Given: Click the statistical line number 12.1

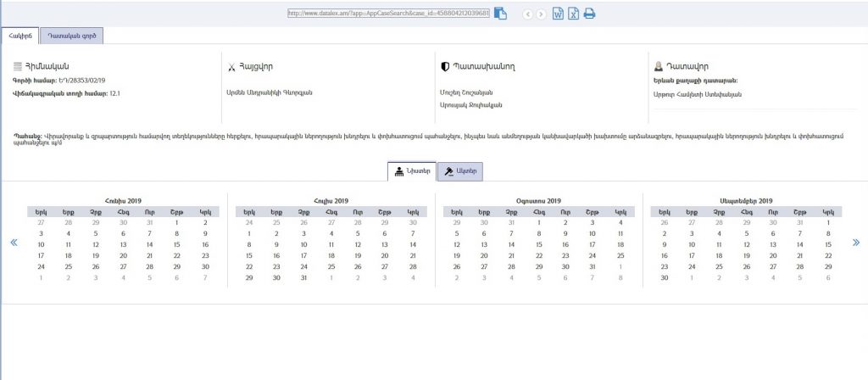Looking at the screenshot, I should 115,93.
